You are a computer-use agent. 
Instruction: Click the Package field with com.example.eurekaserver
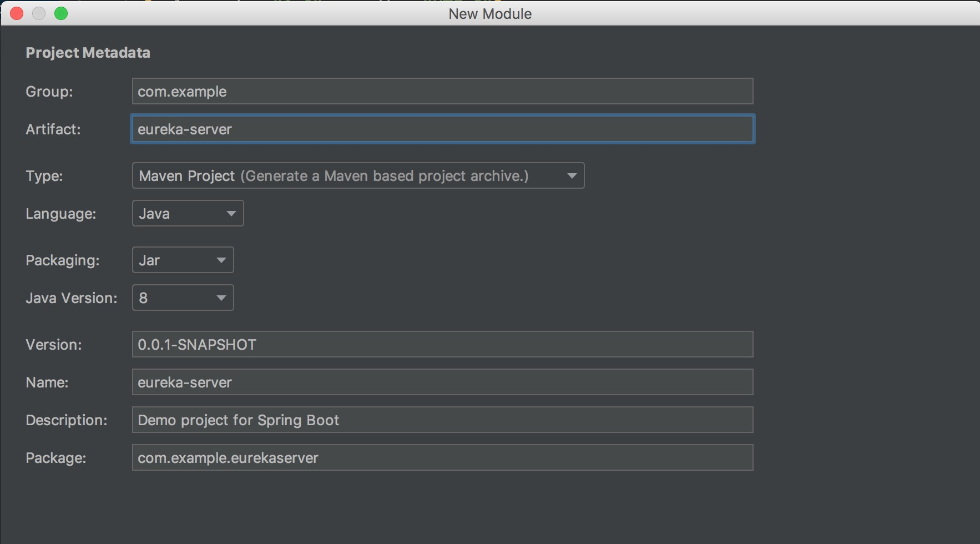click(442, 458)
